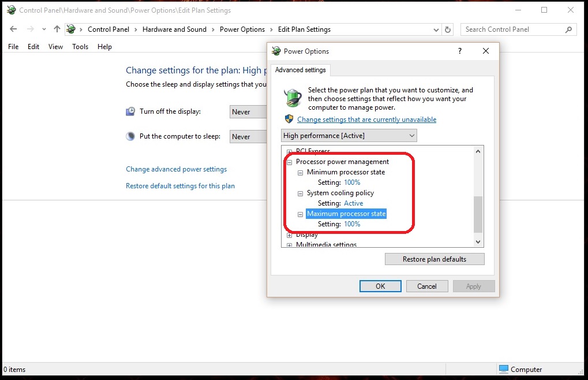Viewport: 588px width, 380px height.
Task: Click the settings list scrollbar thumb
Action: (x=478, y=214)
